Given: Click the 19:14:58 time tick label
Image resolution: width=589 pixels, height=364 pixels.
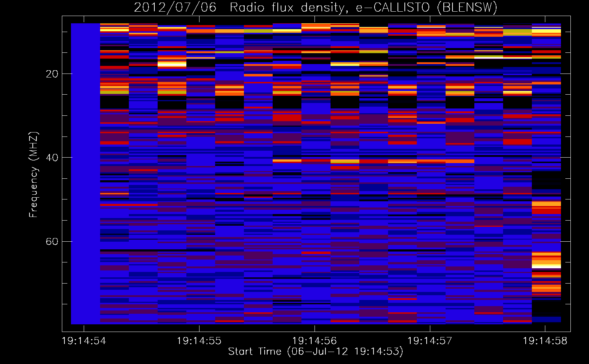Looking at the screenshot, I should (545, 341).
